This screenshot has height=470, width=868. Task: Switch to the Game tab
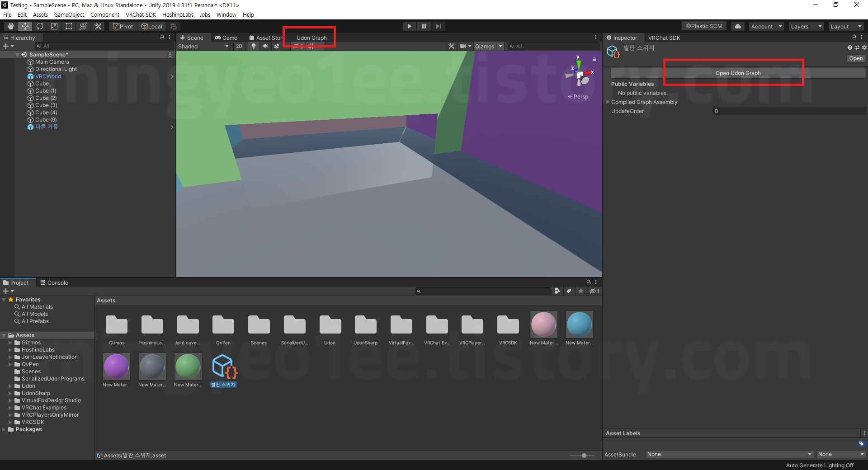[x=226, y=38]
